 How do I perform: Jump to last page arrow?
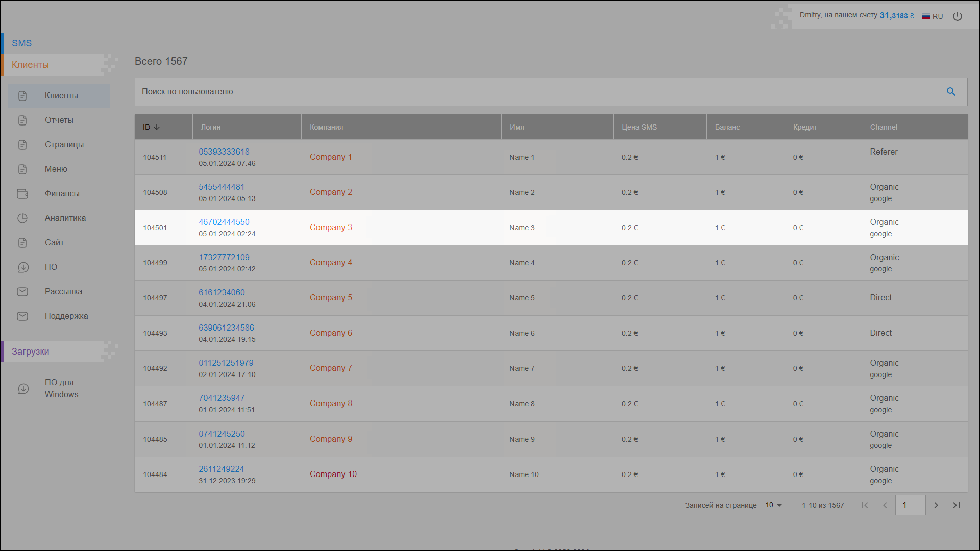957,505
